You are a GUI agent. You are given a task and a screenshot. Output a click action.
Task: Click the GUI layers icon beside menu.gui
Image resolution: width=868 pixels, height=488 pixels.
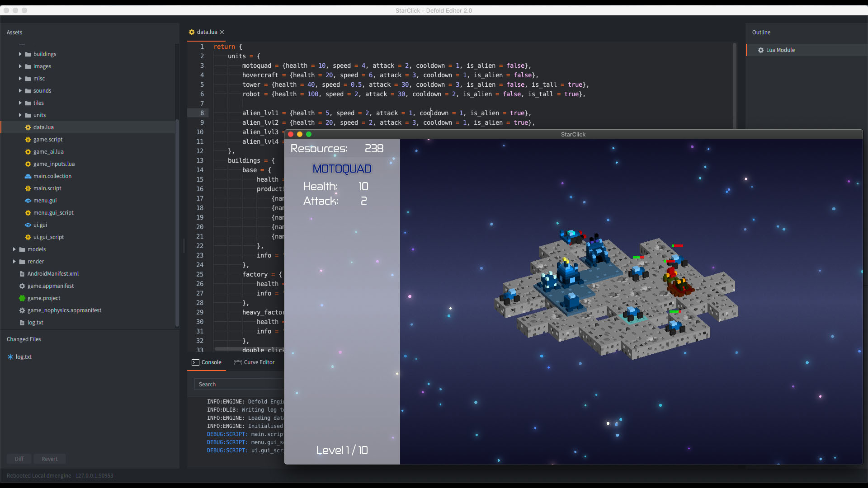[28, 201]
